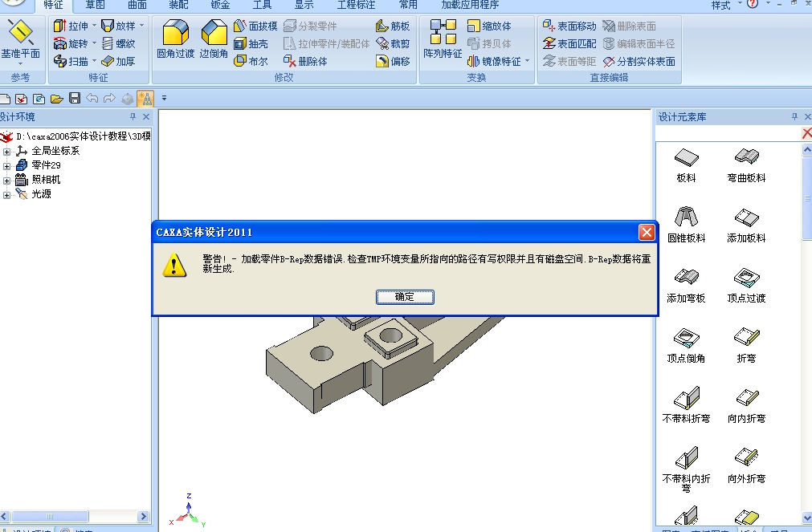This screenshot has height=532, width=812.
Task: Click the save floppy disk icon
Action: click(x=75, y=98)
